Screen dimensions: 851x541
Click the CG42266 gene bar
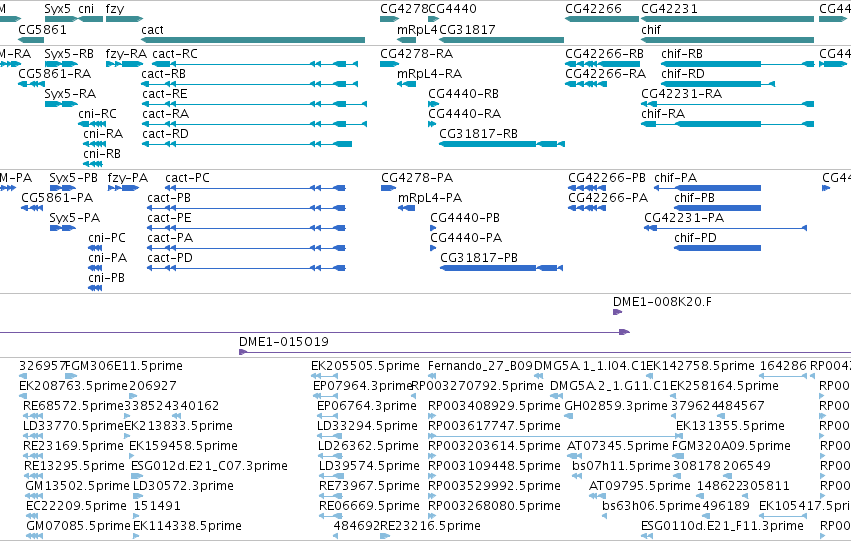tap(602, 19)
